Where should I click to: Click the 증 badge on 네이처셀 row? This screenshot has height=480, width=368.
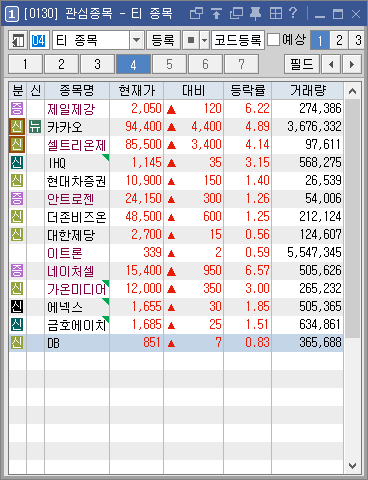pos(17,271)
